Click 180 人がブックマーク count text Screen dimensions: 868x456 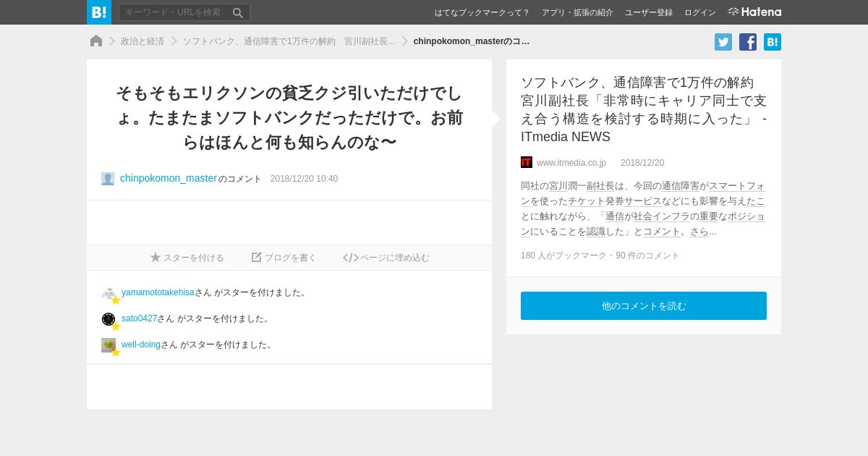pyautogui.click(x=563, y=256)
